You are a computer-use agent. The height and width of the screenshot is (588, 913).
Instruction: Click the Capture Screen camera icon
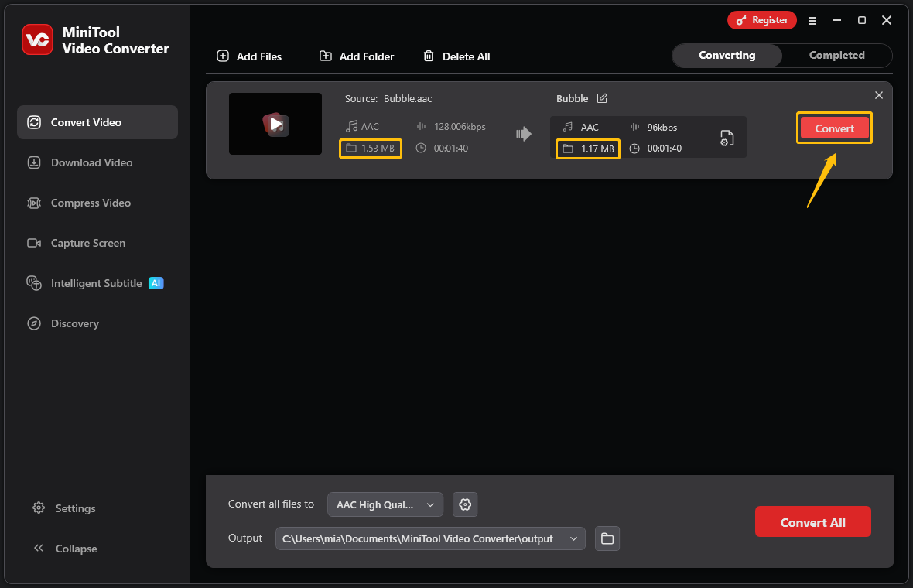click(34, 243)
